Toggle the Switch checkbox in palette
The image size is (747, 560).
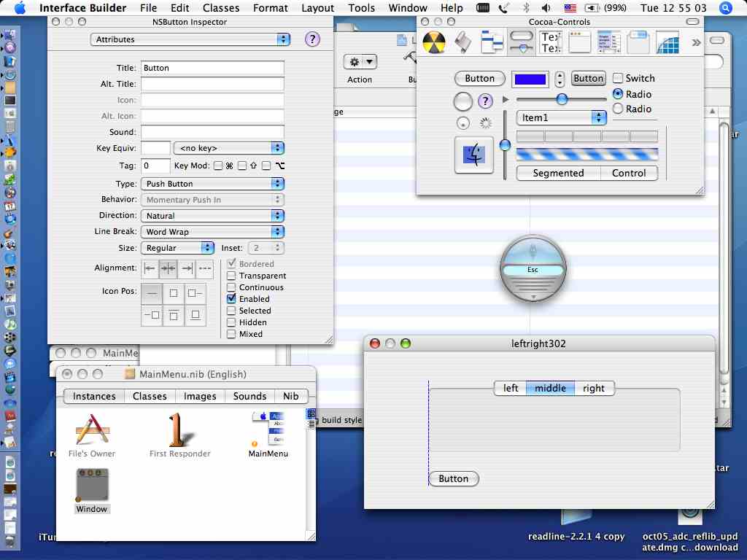(617, 78)
